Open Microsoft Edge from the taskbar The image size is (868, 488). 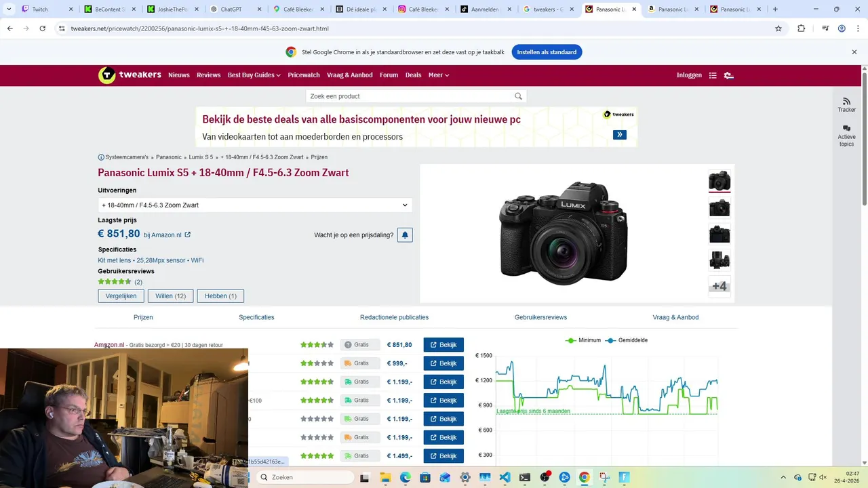coord(405,478)
